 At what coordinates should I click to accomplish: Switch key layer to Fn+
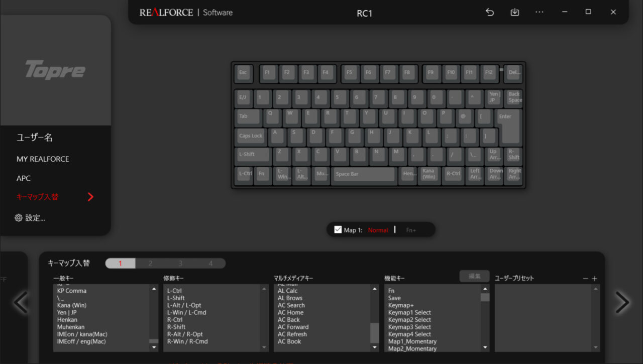click(x=411, y=230)
